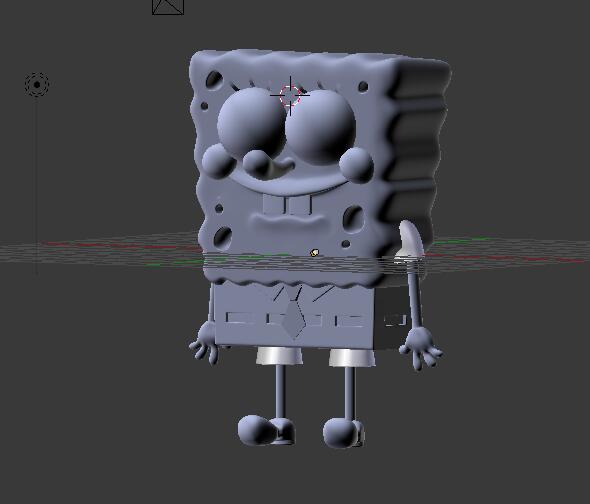
Task: Select the hand with spread fingers under the raised sleeve
Action: click(420, 348)
